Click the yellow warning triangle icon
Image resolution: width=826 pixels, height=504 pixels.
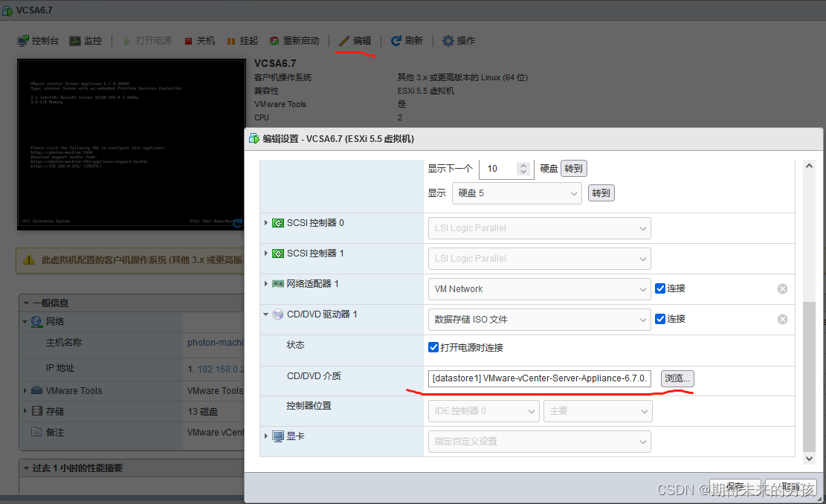[28, 259]
